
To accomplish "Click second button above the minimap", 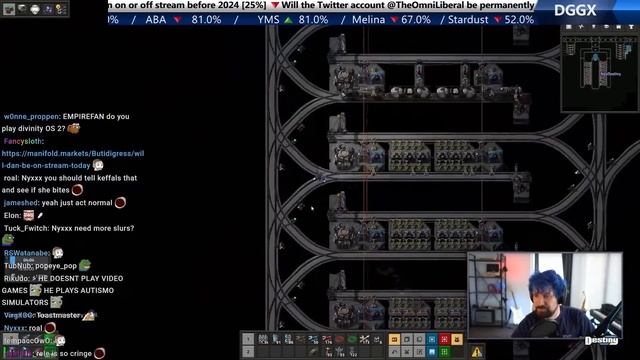I will pos(581,27).
